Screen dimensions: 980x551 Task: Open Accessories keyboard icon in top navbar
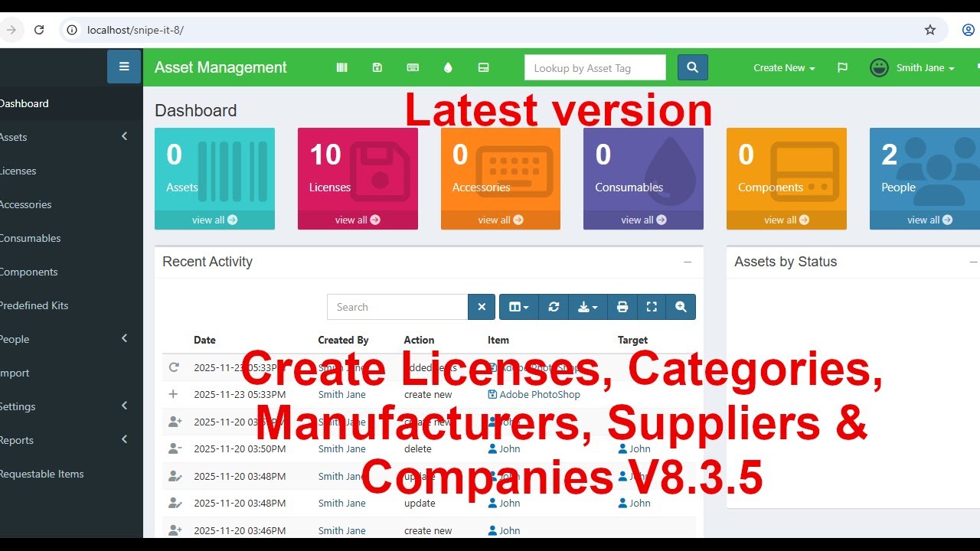point(413,67)
